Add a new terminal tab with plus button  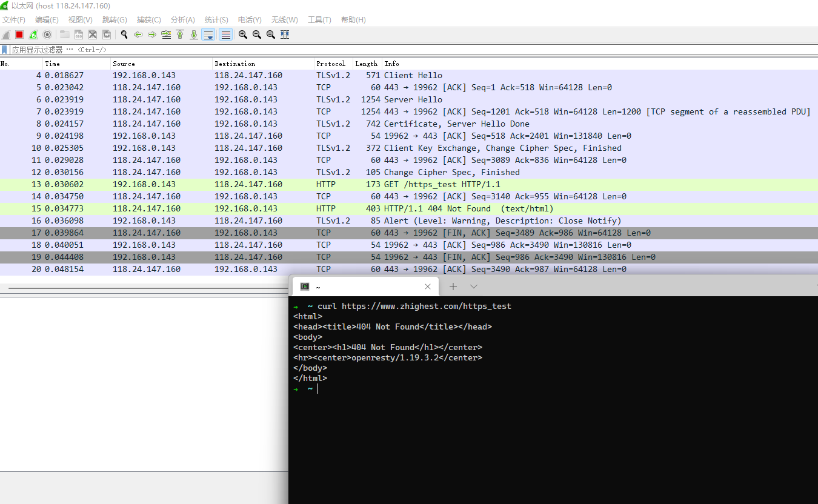pyautogui.click(x=453, y=287)
